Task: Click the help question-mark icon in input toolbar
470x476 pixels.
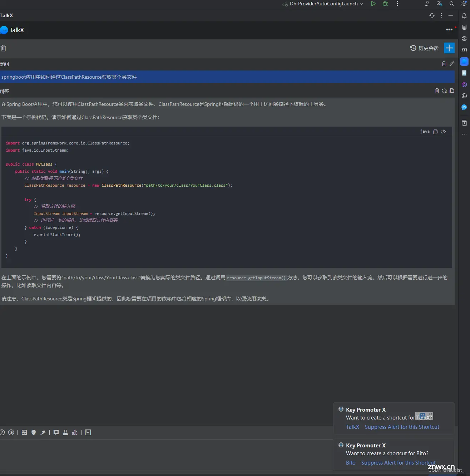Action: [x=2, y=432]
